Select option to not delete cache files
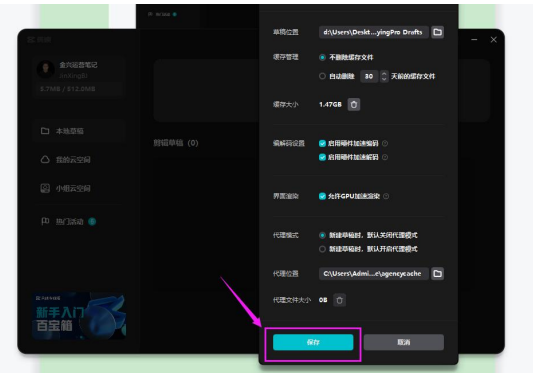The width and height of the screenshot is (533, 373). pos(322,57)
